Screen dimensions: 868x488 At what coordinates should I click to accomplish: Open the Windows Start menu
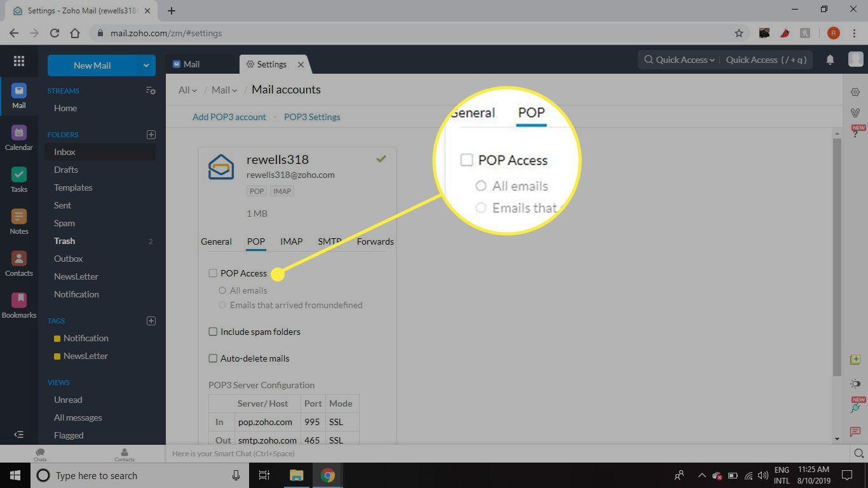[x=14, y=475]
